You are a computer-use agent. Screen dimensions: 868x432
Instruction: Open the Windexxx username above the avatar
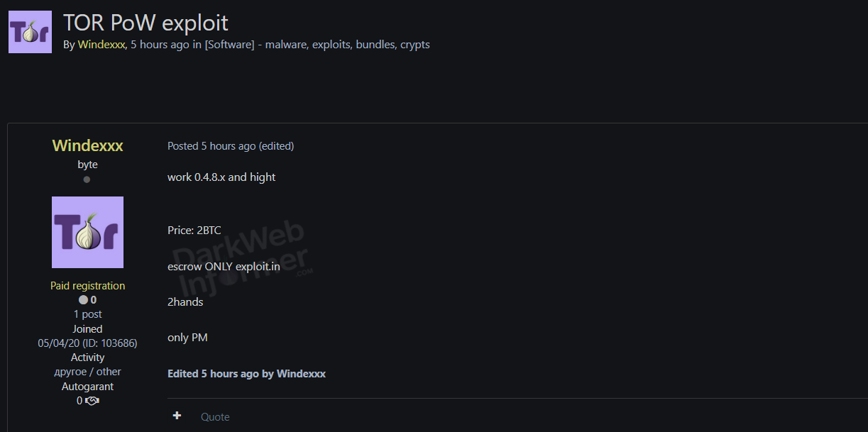click(88, 145)
